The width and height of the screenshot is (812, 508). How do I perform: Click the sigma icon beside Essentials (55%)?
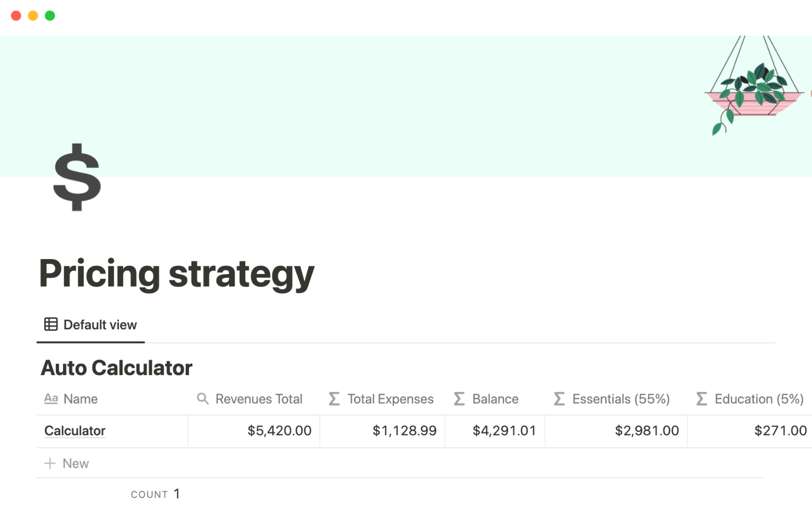pyautogui.click(x=559, y=399)
